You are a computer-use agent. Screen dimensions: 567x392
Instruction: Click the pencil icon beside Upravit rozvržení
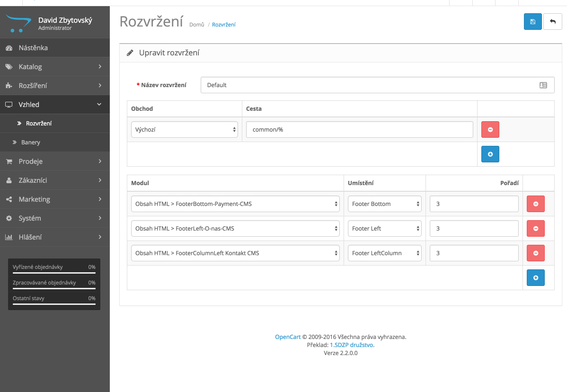point(130,53)
